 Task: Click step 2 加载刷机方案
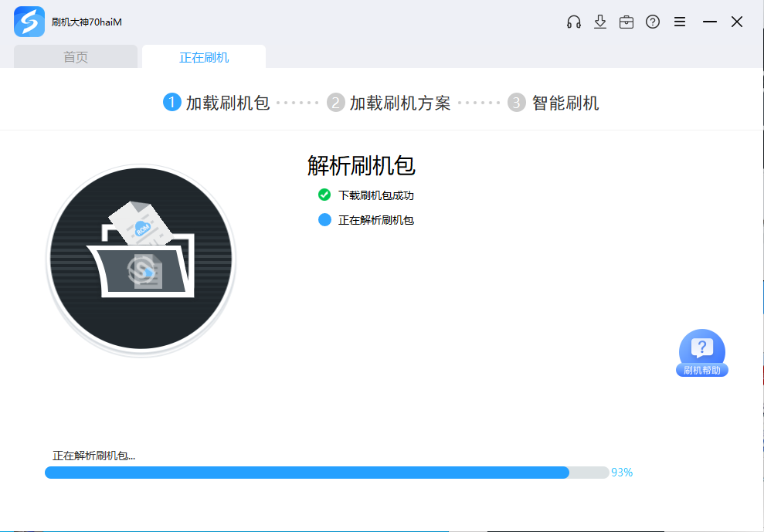389,103
